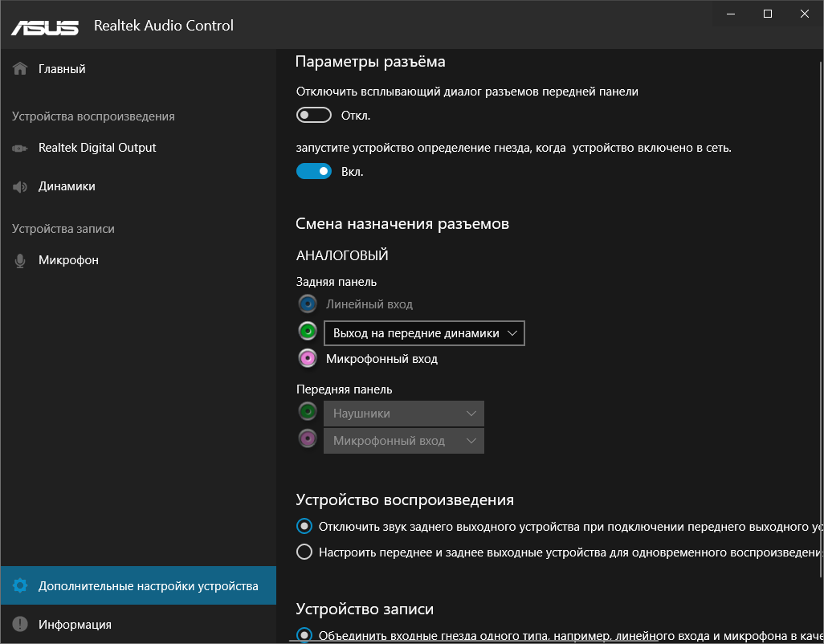Click the home icon beside Главный
This screenshot has width=824, height=644.
(x=20, y=68)
